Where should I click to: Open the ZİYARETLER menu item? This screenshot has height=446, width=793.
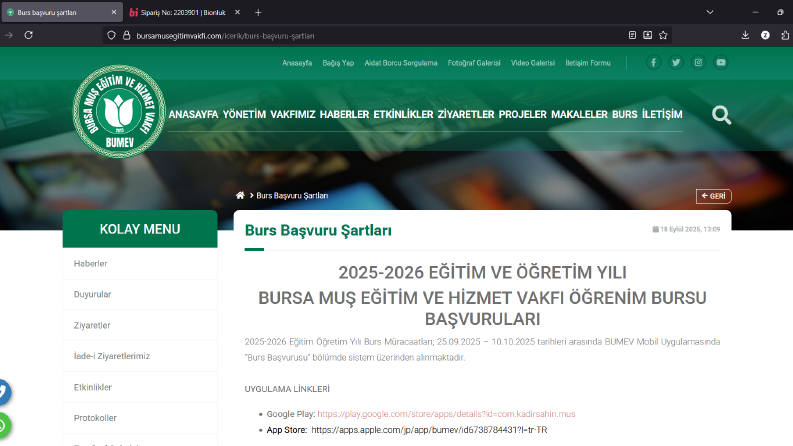pyautogui.click(x=466, y=115)
